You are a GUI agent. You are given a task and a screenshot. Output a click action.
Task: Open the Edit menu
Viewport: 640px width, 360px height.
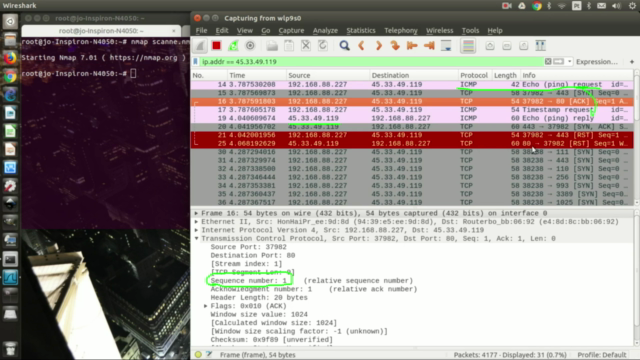(x=222, y=31)
